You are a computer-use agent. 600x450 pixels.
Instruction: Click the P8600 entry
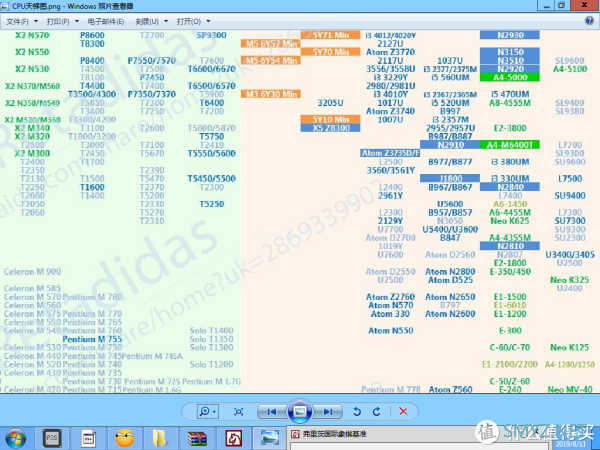click(92, 35)
